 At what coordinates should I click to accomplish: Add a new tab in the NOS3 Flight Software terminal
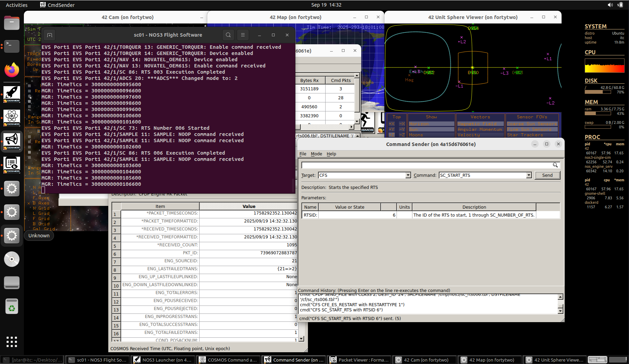49,35
